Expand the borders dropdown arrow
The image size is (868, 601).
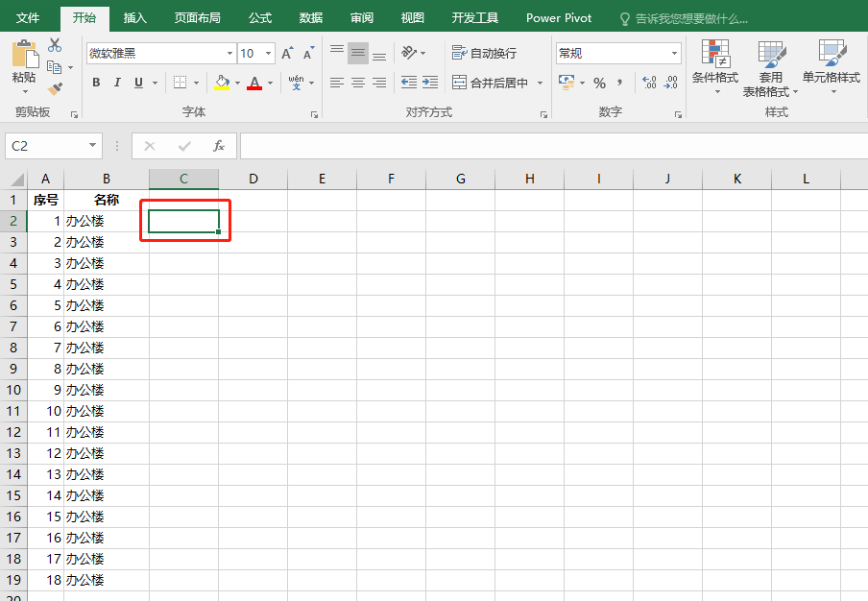click(x=196, y=83)
